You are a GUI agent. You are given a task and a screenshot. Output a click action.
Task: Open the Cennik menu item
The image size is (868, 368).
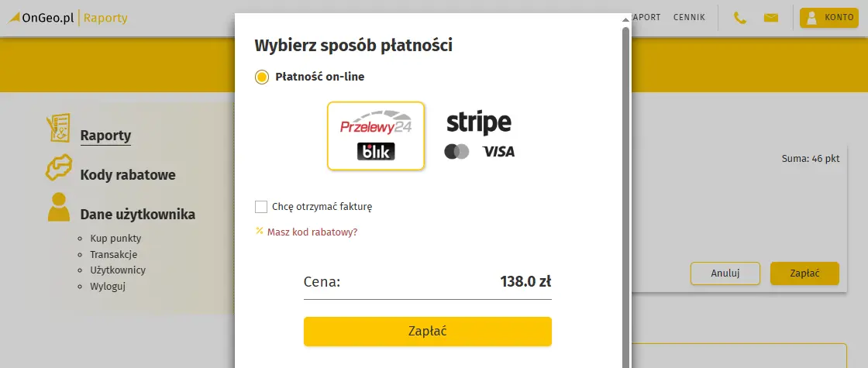point(689,17)
